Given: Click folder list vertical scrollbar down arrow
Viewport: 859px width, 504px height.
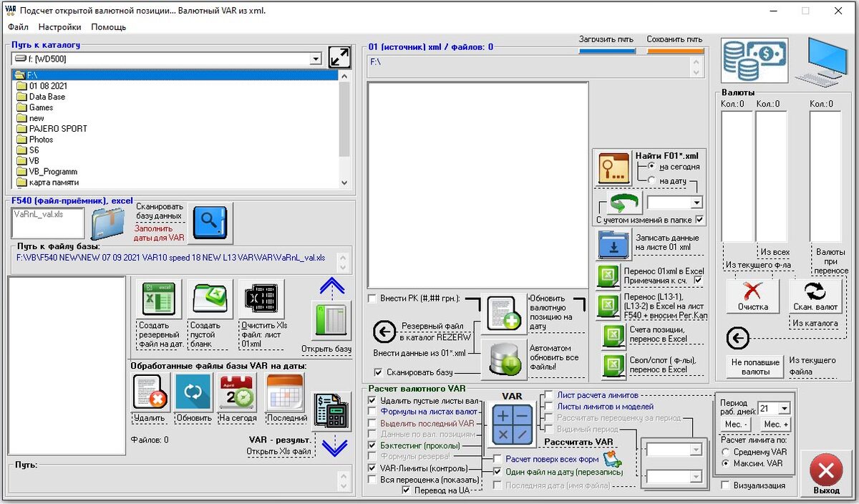Looking at the screenshot, I should 344,183.
